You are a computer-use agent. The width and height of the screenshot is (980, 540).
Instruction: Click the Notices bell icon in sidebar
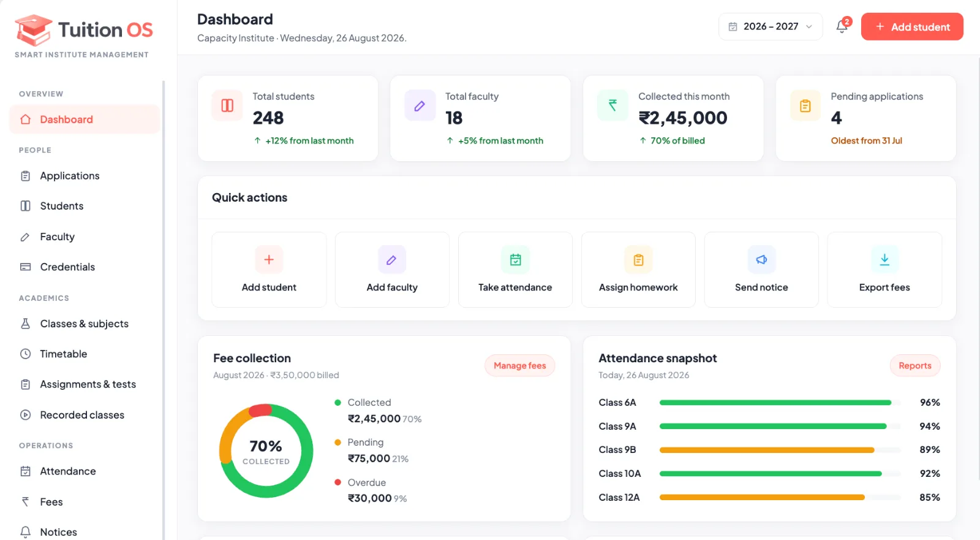[x=25, y=532]
